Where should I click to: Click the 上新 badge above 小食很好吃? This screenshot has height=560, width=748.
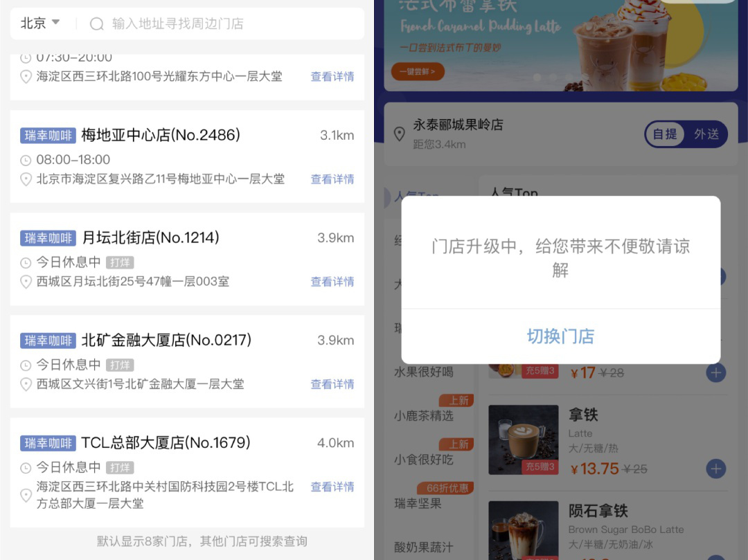456,444
